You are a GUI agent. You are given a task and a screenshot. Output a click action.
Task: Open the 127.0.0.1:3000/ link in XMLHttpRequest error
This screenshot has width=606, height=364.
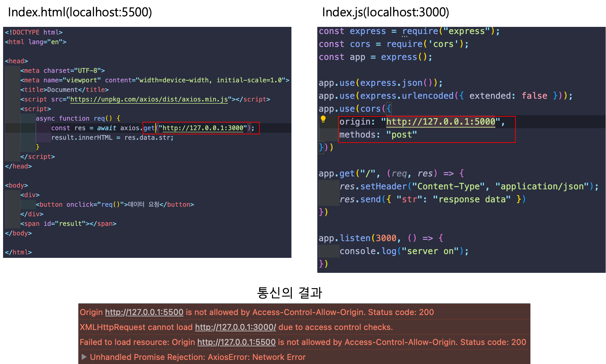[236, 327]
